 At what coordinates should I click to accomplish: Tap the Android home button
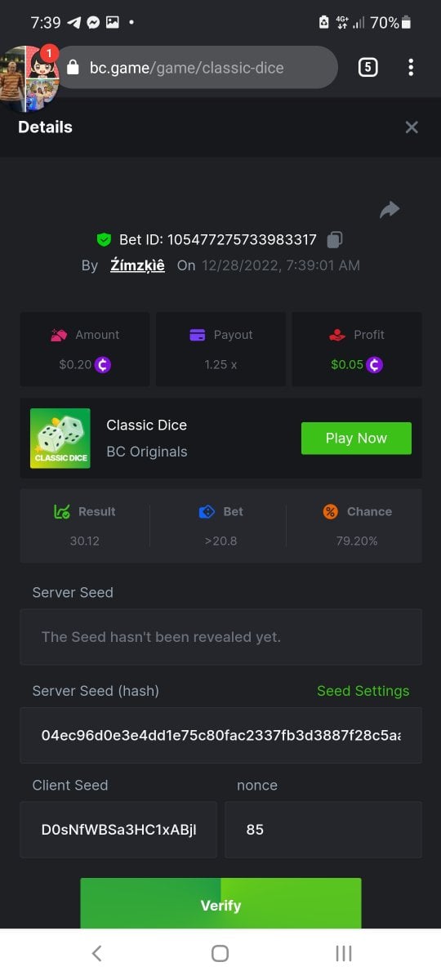click(x=220, y=953)
